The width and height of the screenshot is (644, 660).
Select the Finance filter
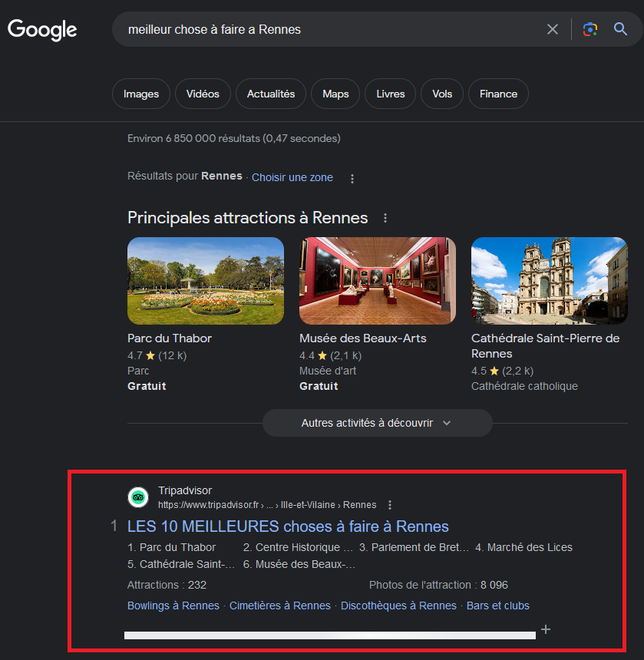pos(498,94)
